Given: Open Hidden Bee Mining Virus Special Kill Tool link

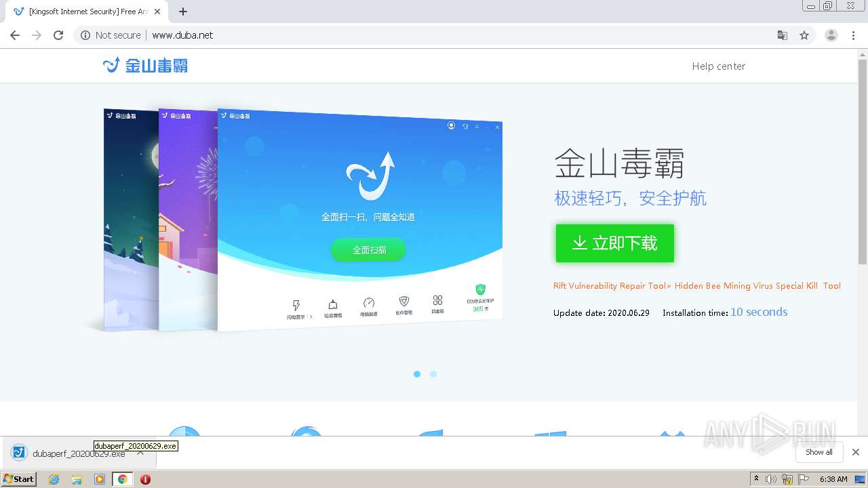Looking at the screenshot, I should point(757,286).
